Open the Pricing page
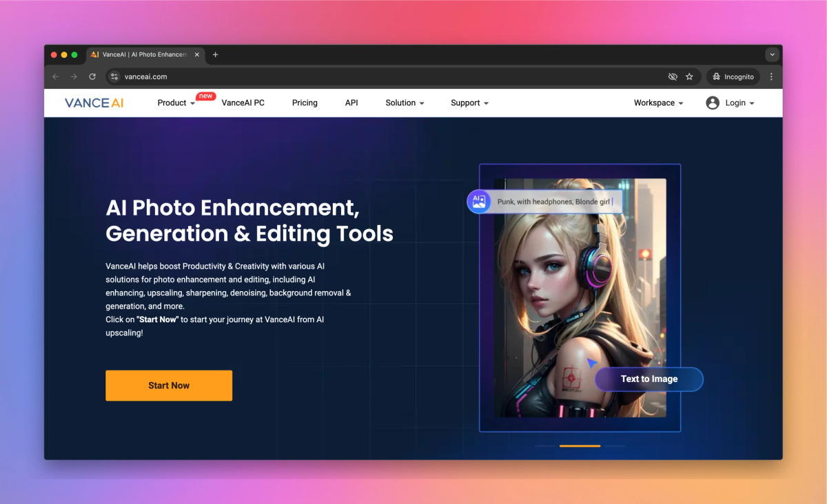The height and width of the screenshot is (504, 827). pos(305,103)
